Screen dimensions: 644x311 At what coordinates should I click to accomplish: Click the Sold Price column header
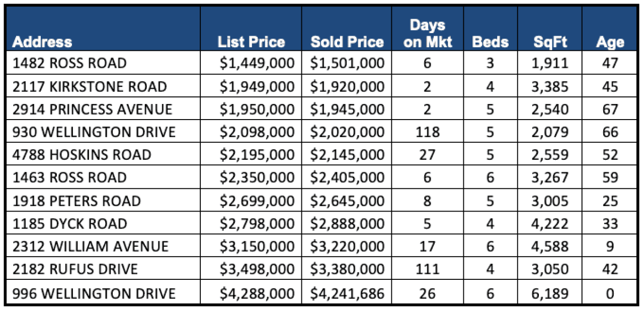point(347,42)
